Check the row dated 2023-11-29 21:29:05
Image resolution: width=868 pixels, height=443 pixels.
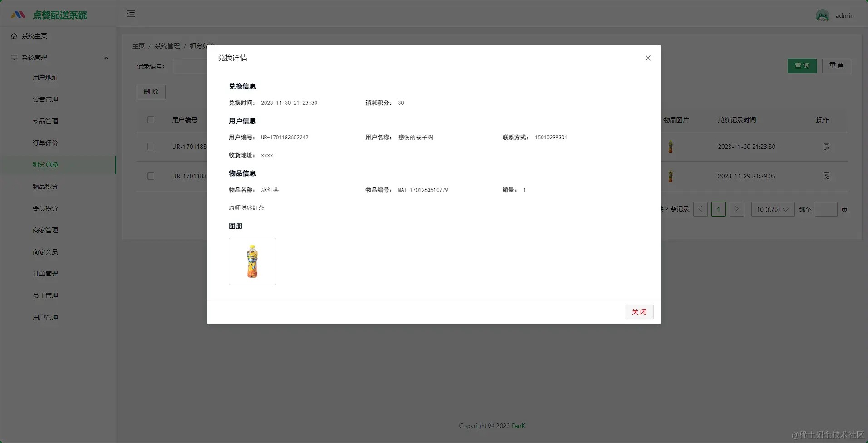151,176
